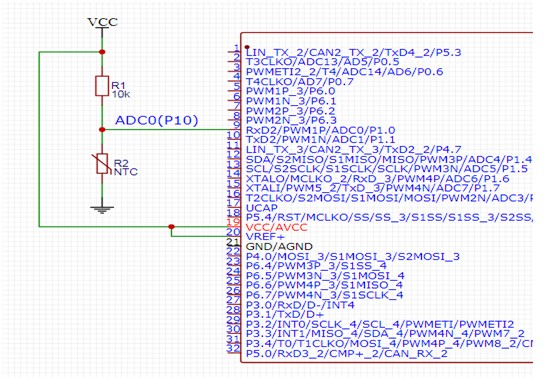Click the P6.7/PWM4N_3/S1SCLK_4 pin label
556x379 pixels.
click(324, 295)
